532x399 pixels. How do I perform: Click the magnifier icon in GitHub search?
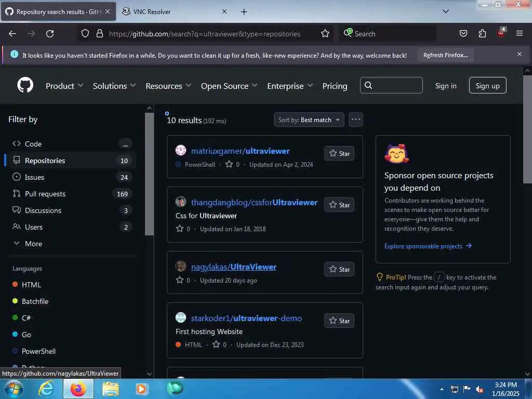pyautogui.click(x=368, y=85)
